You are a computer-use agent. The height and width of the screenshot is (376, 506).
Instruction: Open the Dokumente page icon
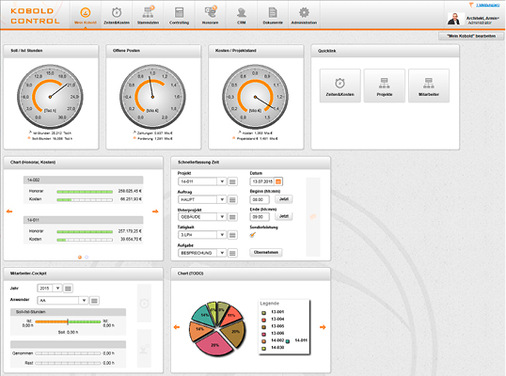pyautogui.click(x=273, y=13)
